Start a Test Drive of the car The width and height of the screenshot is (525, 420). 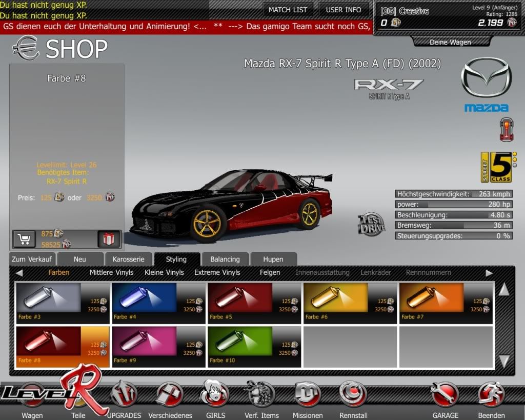point(371,224)
